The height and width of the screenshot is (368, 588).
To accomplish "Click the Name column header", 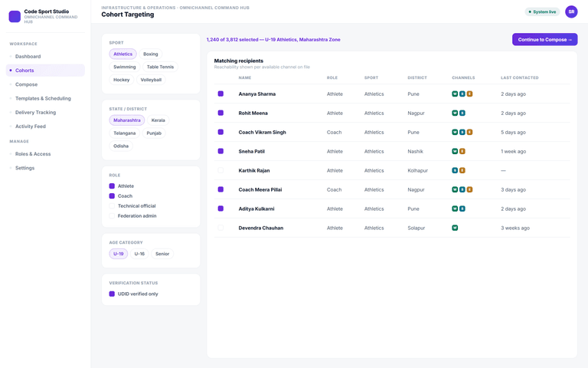I will pyautogui.click(x=245, y=77).
